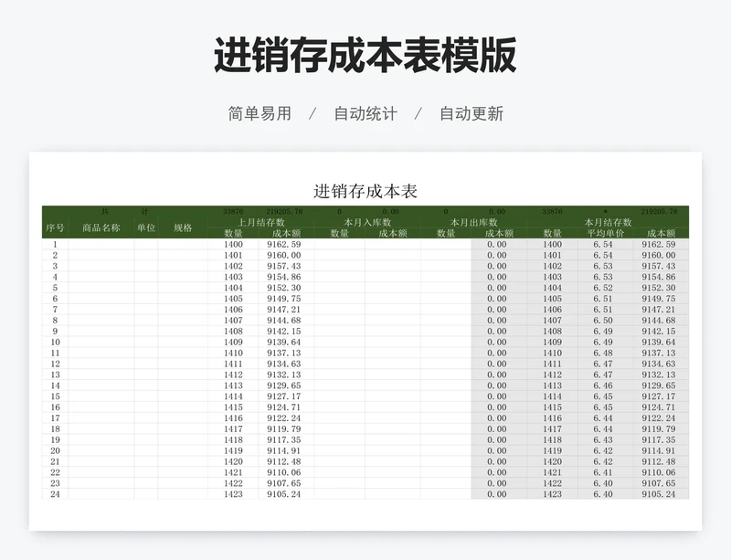Click empty 商品名称 cell in row 1
Viewport: 731px width, 560px height.
coord(101,244)
